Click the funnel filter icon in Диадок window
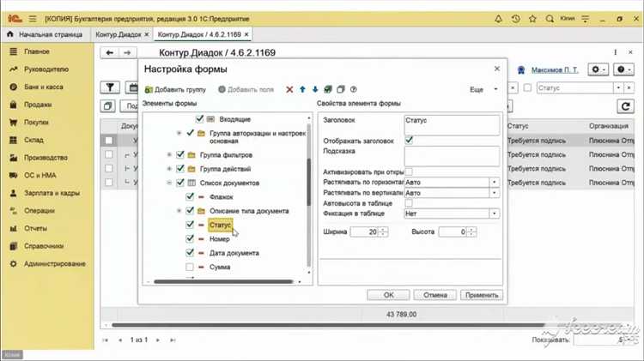The height and width of the screenshot is (361, 644). click(110, 87)
